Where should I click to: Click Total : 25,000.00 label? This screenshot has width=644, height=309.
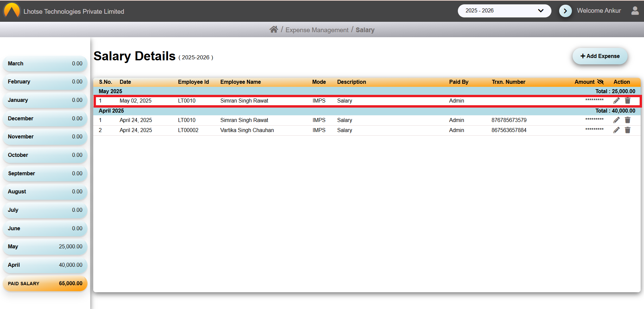point(615,91)
